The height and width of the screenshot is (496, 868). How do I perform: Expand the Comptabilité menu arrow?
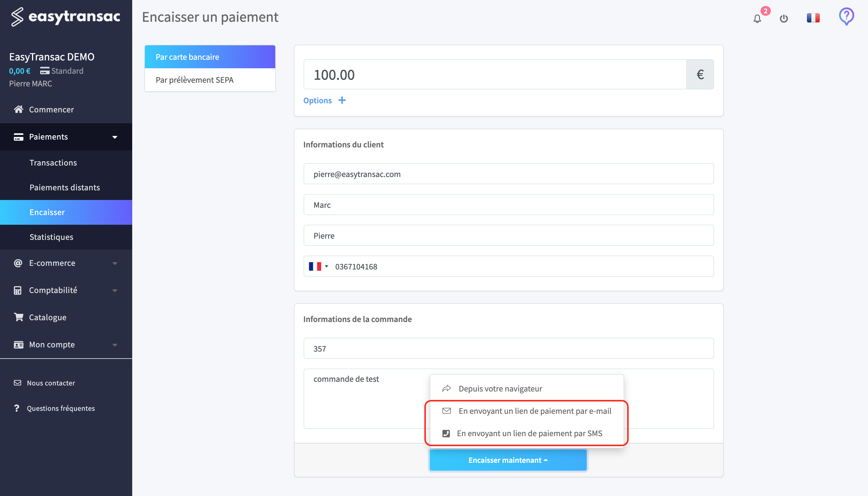pyautogui.click(x=115, y=291)
